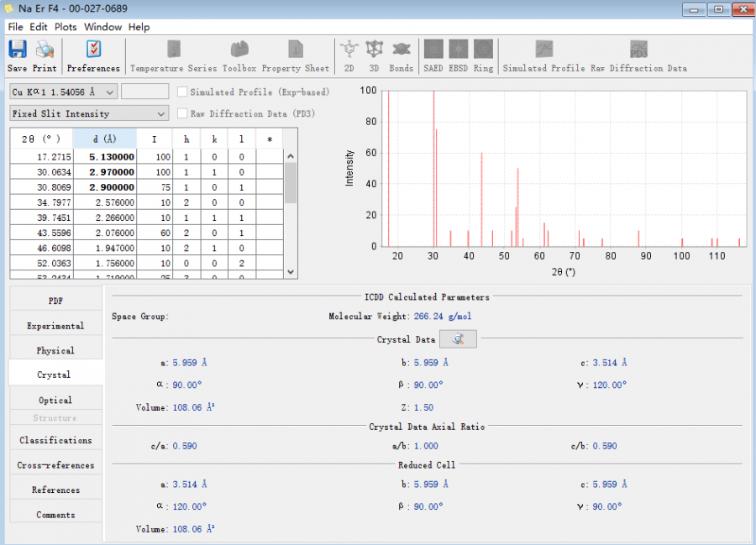Open the Plots menu
This screenshot has width=756, height=545.
[66, 27]
